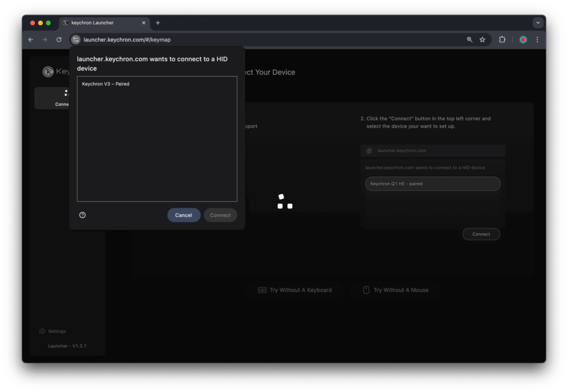Go back in browser history

coord(31,39)
